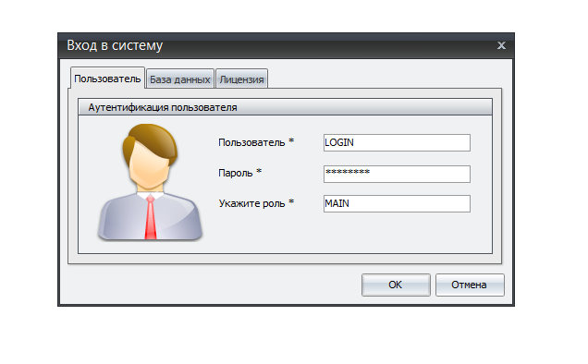Open the База данных tab
The width and height of the screenshot is (588, 364).
[x=180, y=79]
